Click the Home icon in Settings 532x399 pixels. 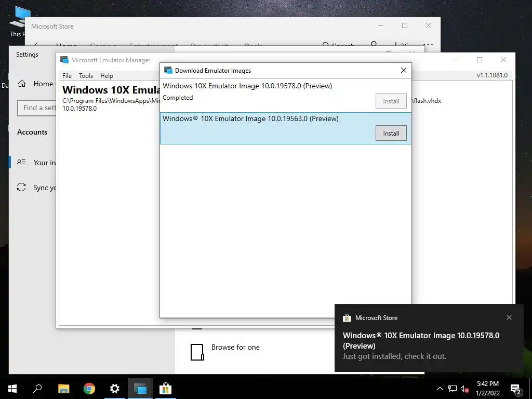(22, 84)
